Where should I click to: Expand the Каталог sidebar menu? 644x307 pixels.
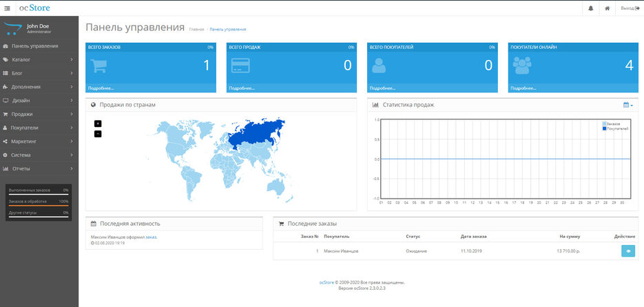[39, 59]
